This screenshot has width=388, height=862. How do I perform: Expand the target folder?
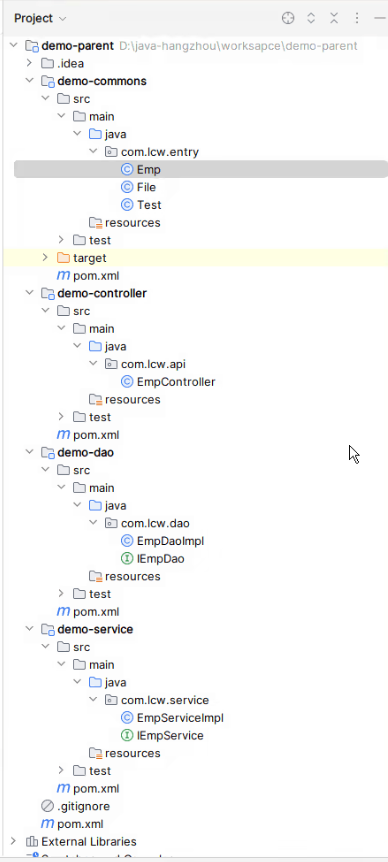coord(45,258)
